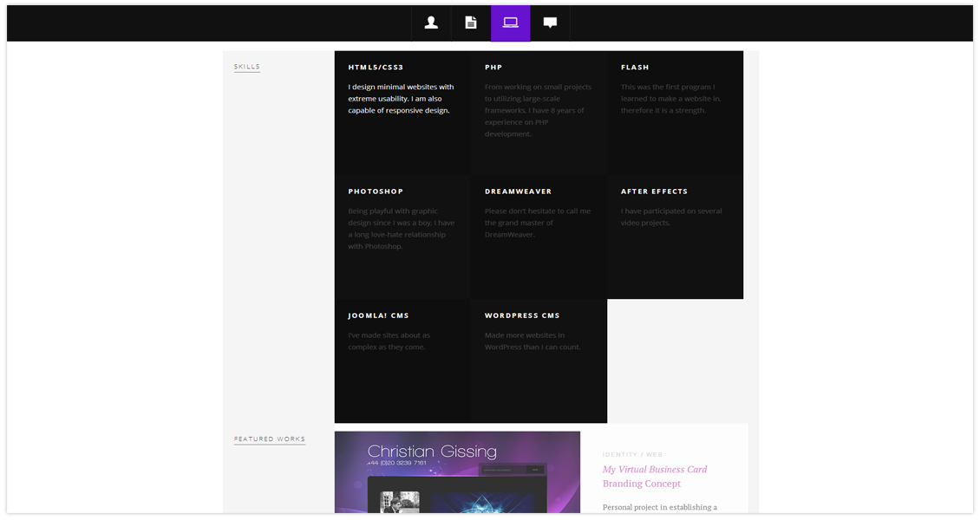Viewport: 980px width, 520px height.
Task: Click the Branding Concept title line
Action: click(x=642, y=484)
